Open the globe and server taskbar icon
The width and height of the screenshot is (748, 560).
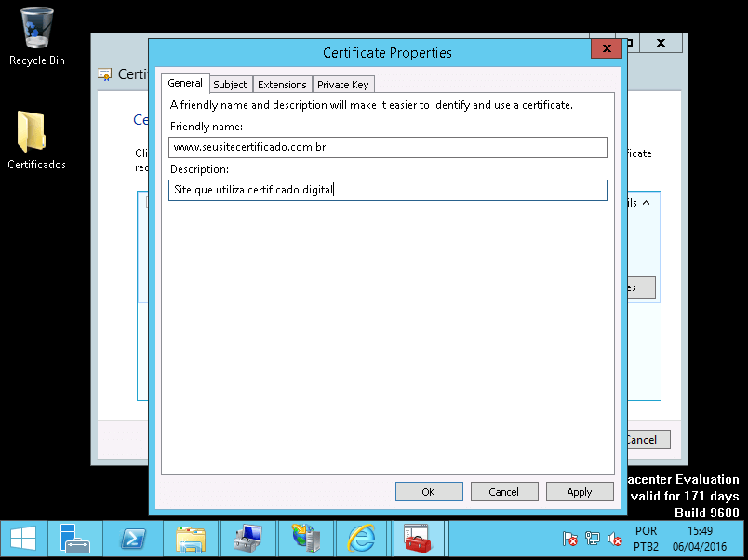click(306, 539)
